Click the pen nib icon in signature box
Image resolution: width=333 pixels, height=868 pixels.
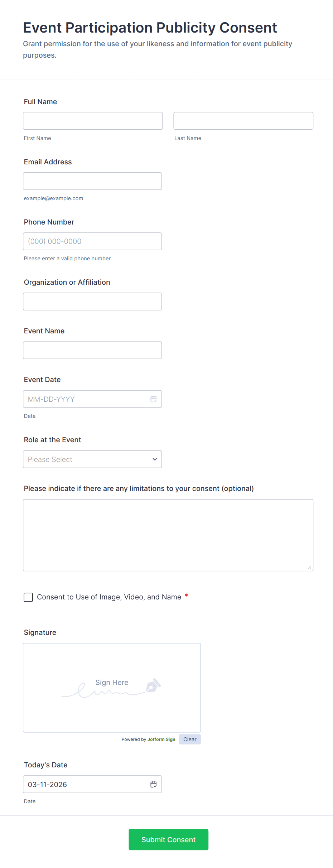(153, 685)
